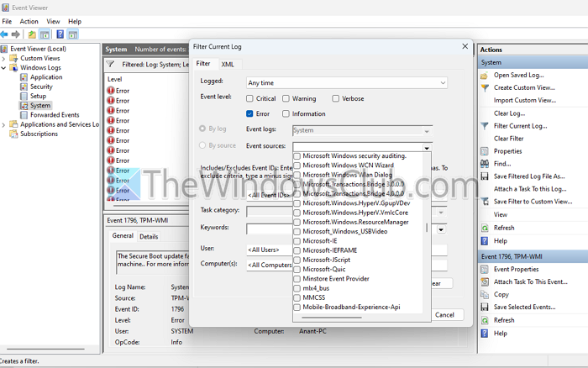Click the Find binoculars icon
The height and width of the screenshot is (368, 588).
(x=485, y=164)
